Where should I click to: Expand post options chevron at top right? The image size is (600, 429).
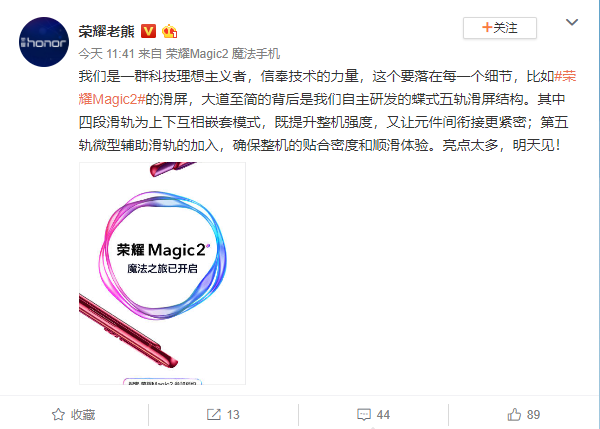coord(572,22)
